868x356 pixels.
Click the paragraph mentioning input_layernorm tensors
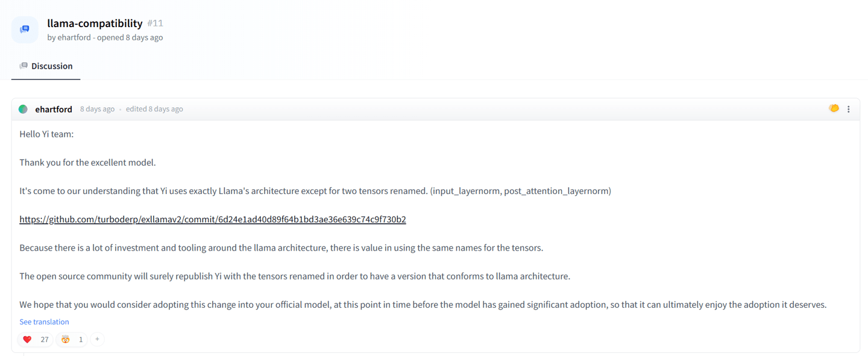(315, 191)
